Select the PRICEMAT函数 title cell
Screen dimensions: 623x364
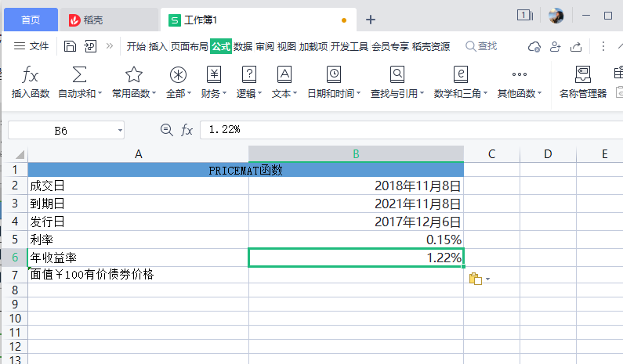pyautogui.click(x=245, y=170)
